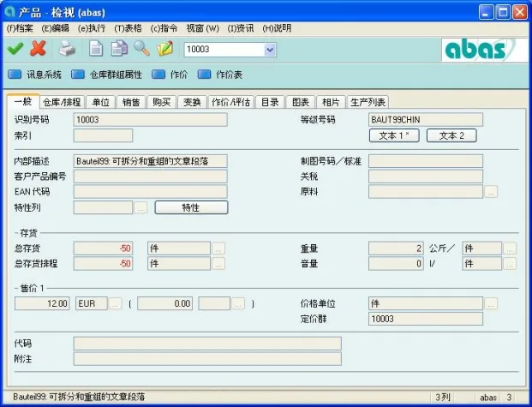Viewport: 532px width, 407px height.
Task: Open the (F)档案 menu
Action: (x=19, y=28)
